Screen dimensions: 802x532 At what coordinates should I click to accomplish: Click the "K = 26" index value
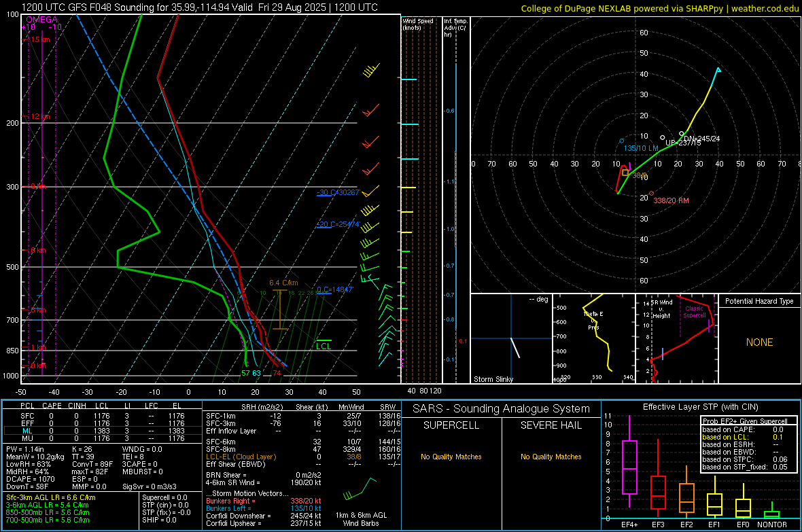pyautogui.click(x=82, y=449)
